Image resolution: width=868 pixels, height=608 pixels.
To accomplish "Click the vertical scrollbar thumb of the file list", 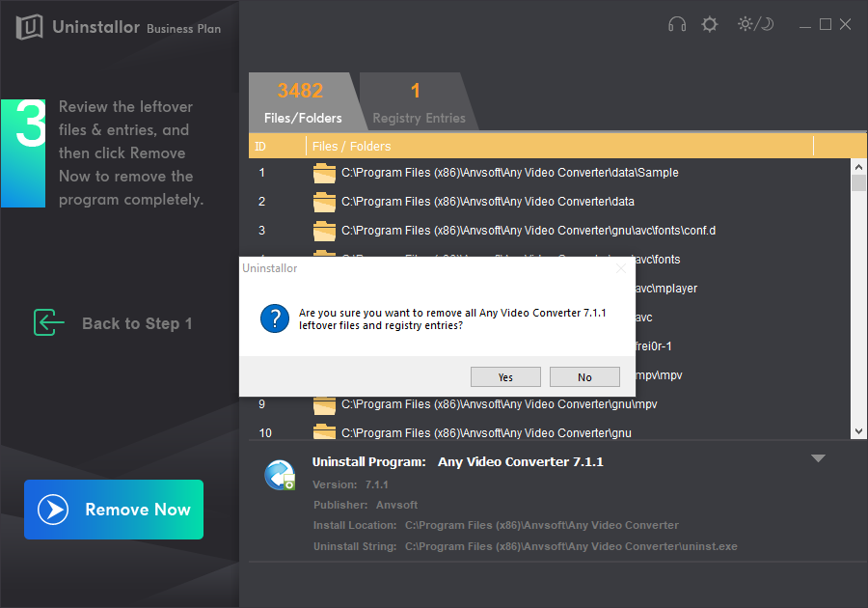I will click(x=858, y=182).
